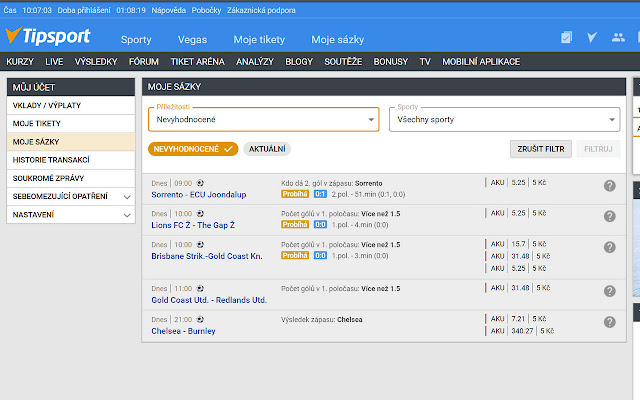The image size is (640, 400).
Task: Open the people/friends icon in header
Action: (x=618, y=38)
